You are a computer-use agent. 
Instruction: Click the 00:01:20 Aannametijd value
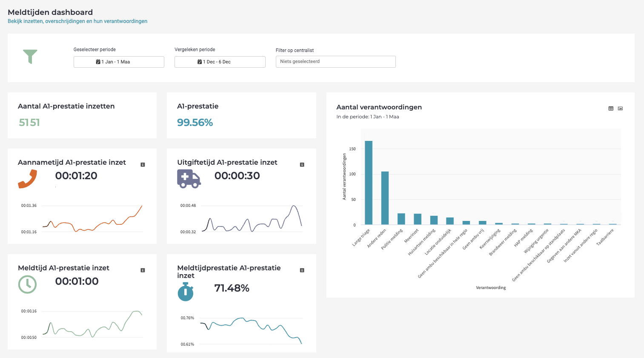tap(76, 176)
